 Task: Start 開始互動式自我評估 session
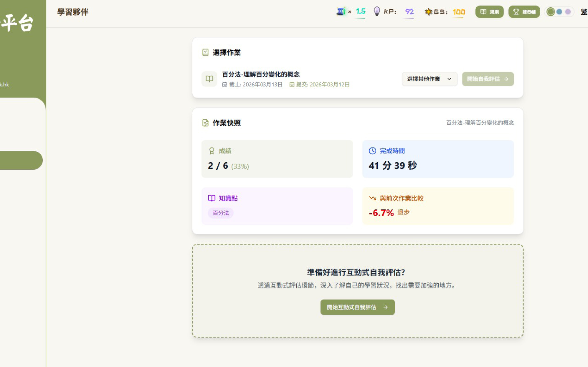(x=357, y=307)
